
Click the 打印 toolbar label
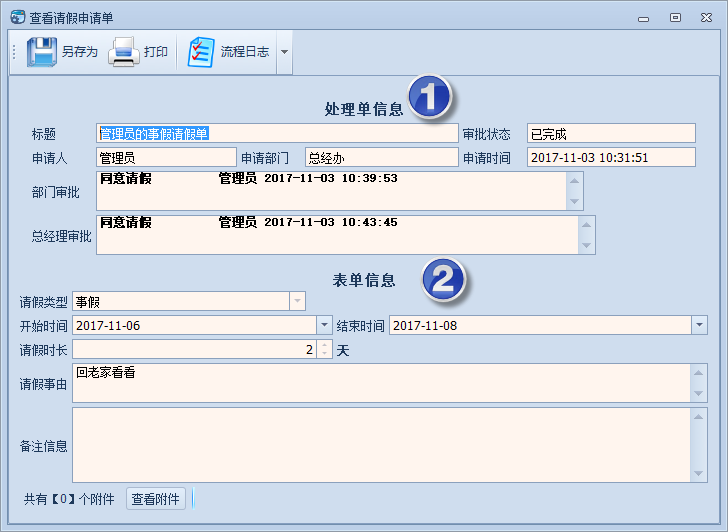[x=156, y=52]
